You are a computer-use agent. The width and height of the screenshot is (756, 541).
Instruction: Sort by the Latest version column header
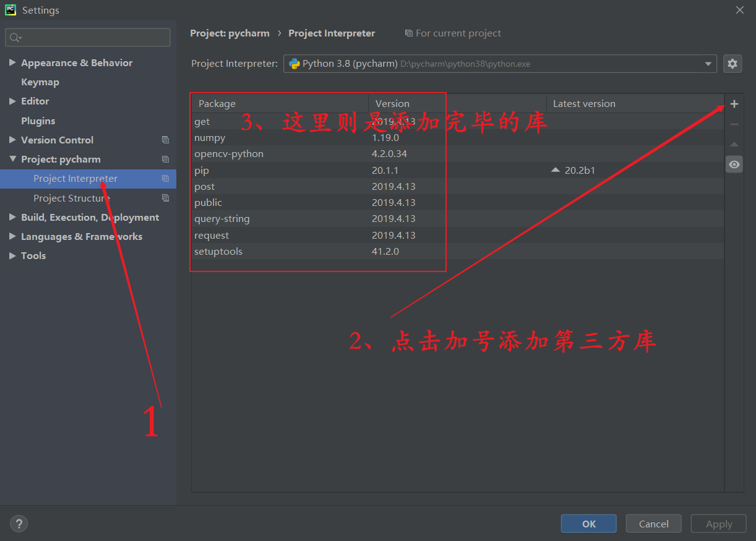635,103
